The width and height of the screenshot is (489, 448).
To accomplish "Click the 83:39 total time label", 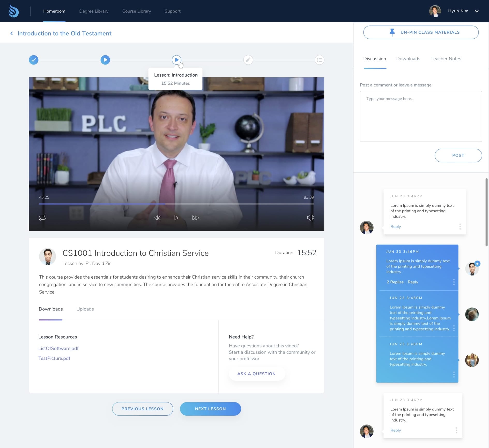I will tap(309, 197).
